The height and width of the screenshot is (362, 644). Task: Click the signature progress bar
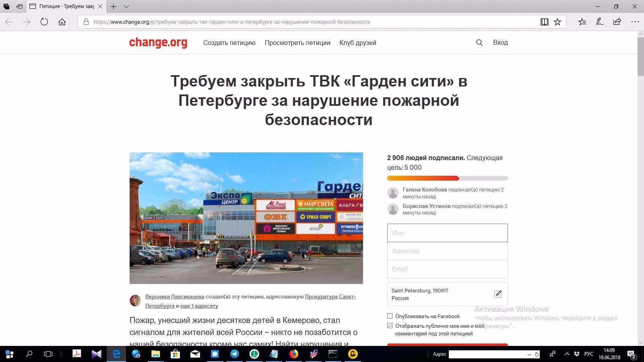(447, 178)
